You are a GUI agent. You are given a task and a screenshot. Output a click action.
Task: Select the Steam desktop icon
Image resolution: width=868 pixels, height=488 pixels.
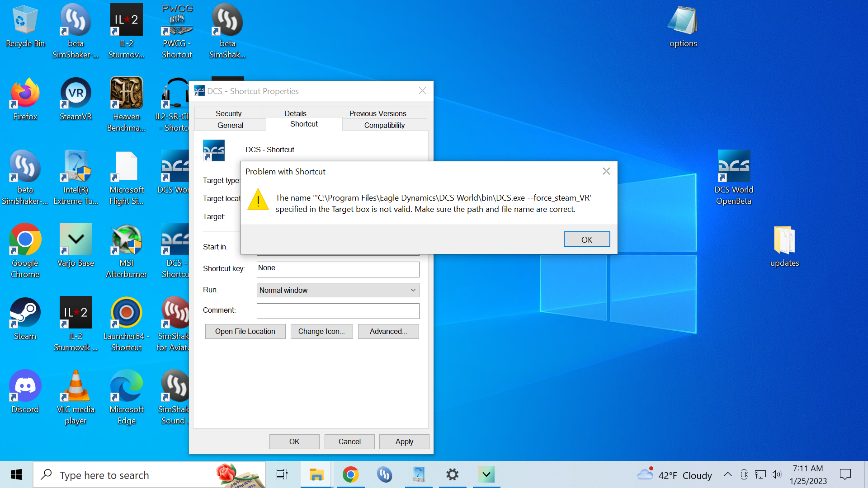click(25, 319)
